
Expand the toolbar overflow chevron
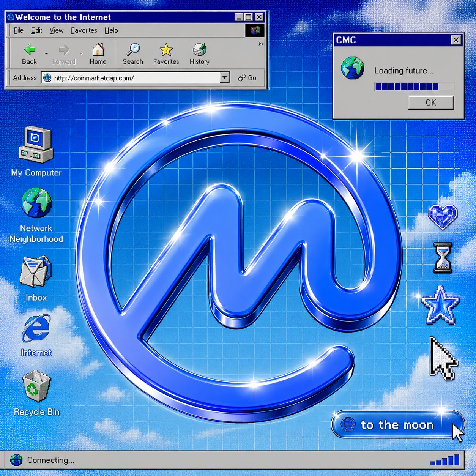(x=261, y=44)
